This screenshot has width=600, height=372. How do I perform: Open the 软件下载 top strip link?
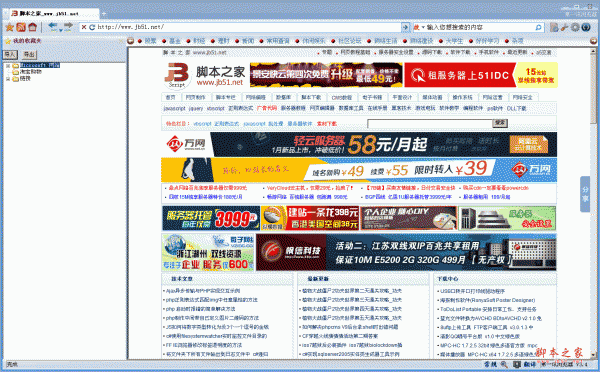point(460,52)
